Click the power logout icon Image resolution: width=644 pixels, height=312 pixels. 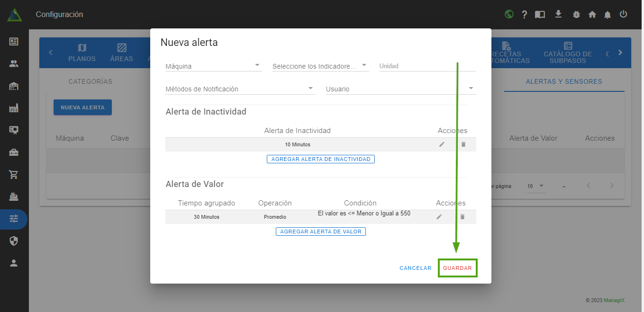click(x=623, y=14)
